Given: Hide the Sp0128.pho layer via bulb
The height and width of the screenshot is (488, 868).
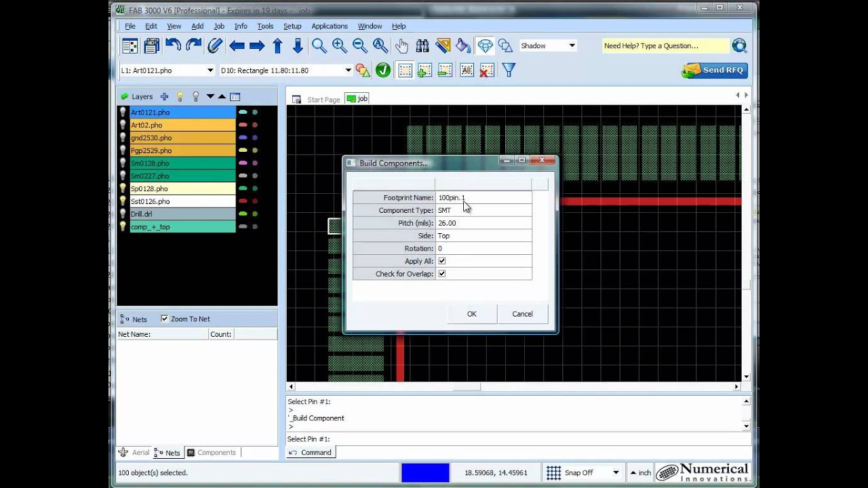Looking at the screenshot, I should pyautogui.click(x=123, y=188).
